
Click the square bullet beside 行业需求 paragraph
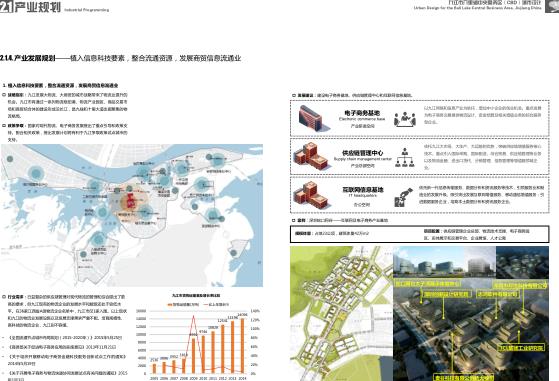tap(4, 297)
